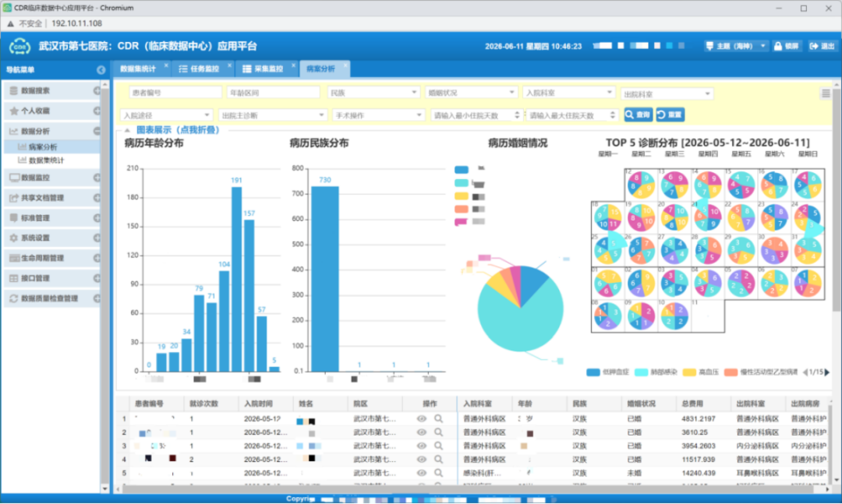The width and height of the screenshot is (842, 504).
Task: Go to previous diagnosis legend page
Action: pyautogui.click(x=805, y=372)
